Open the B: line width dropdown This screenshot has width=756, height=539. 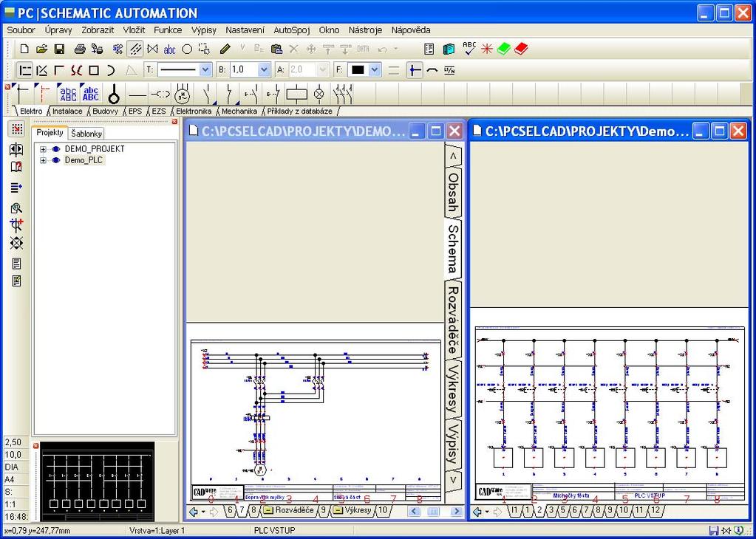pos(263,70)
